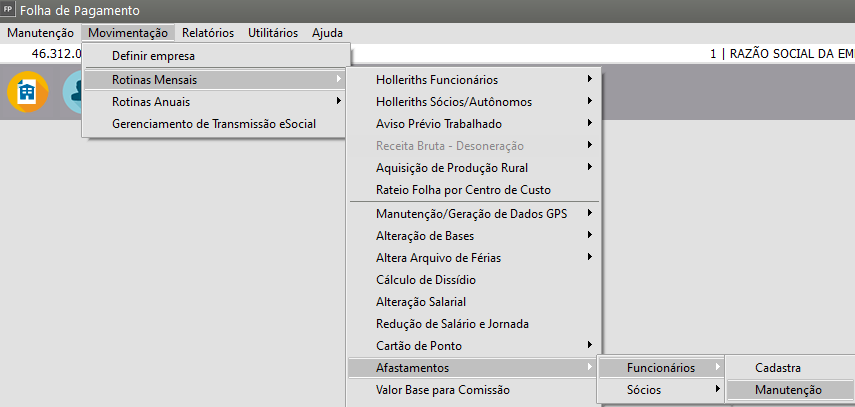
Task: Click the yellow building company icon
Action: click(x=27, y=92)
